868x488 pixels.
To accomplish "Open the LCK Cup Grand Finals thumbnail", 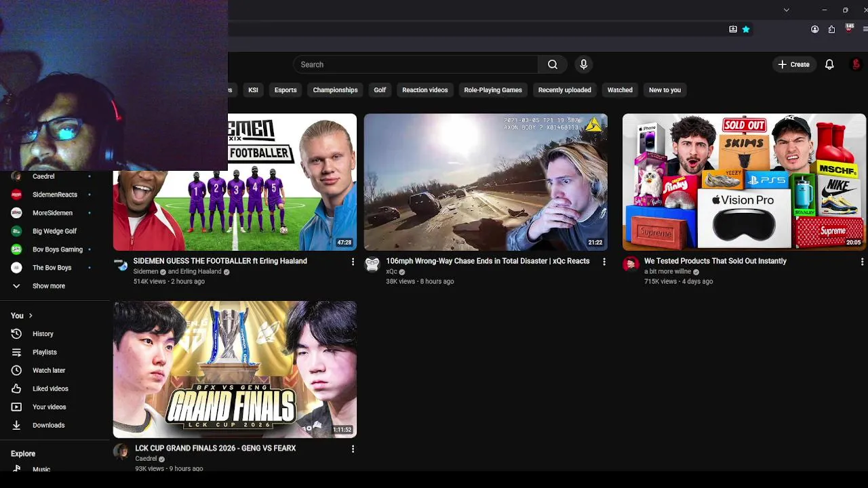I will pos(235,369).
